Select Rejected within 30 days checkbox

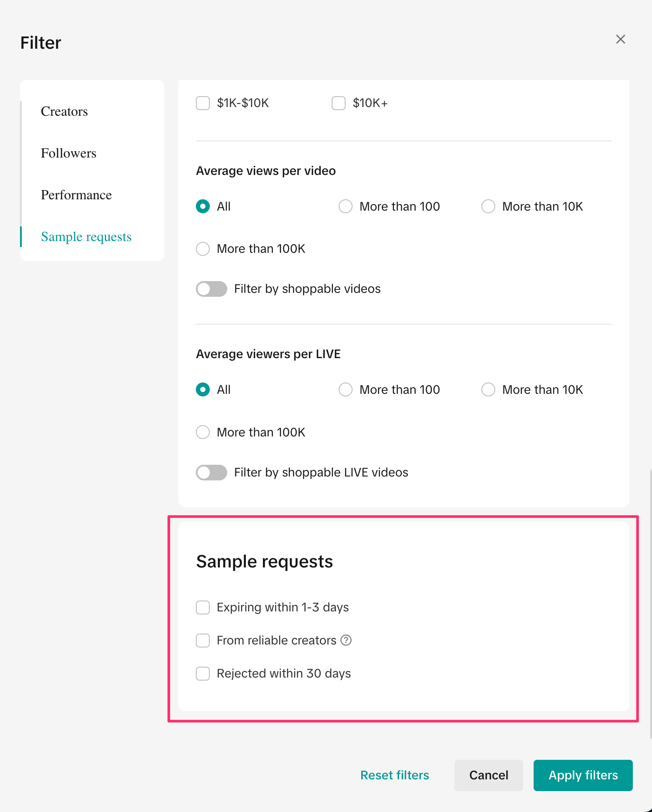click(x=203, y=673)
